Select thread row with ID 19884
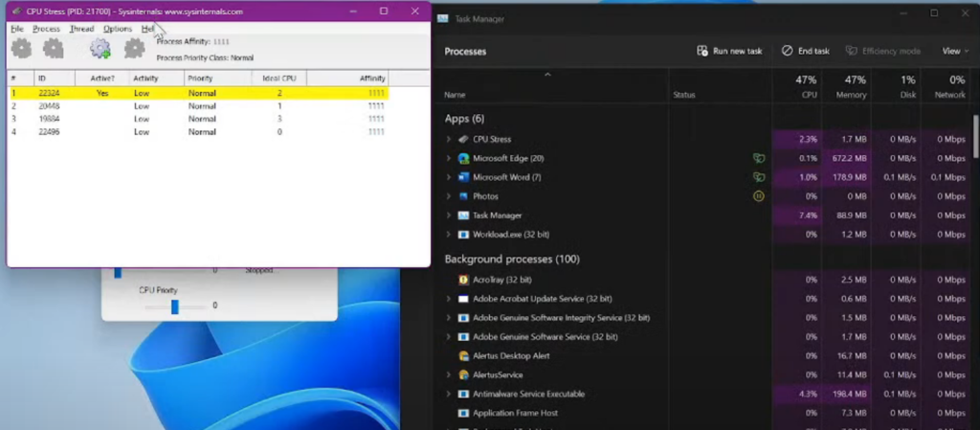 pos(199,119)
